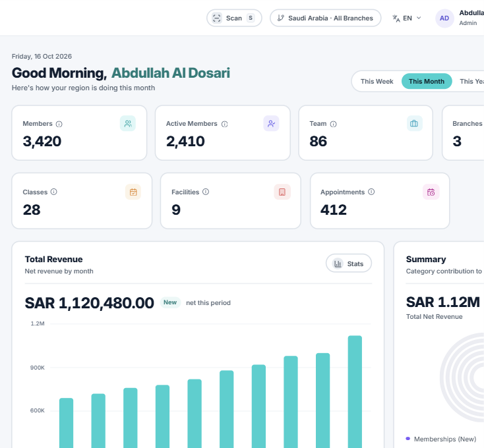
Task: Open the Stats button
Action: [349, 264]
